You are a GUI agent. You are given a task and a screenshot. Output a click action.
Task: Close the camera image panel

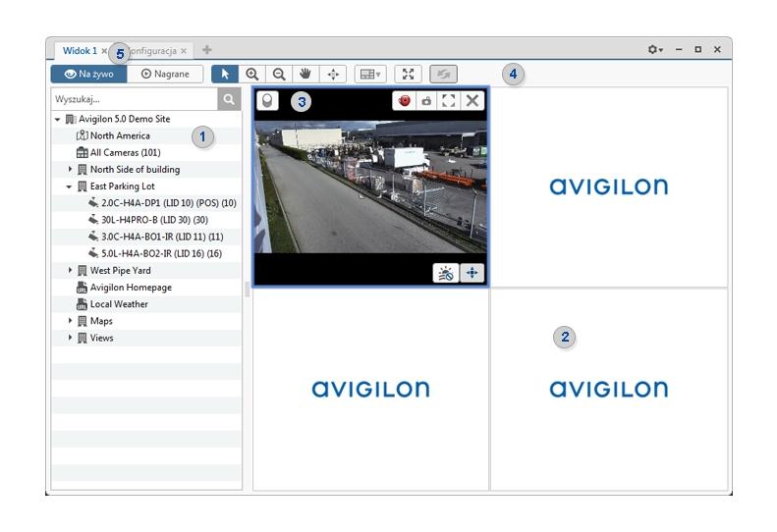tap(472, 100)
